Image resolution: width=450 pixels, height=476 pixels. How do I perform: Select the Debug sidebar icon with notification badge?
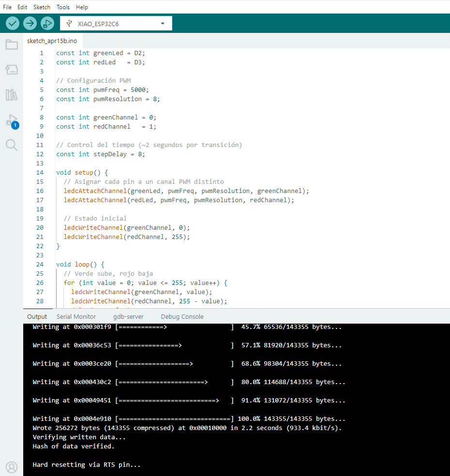click(12, 120)
